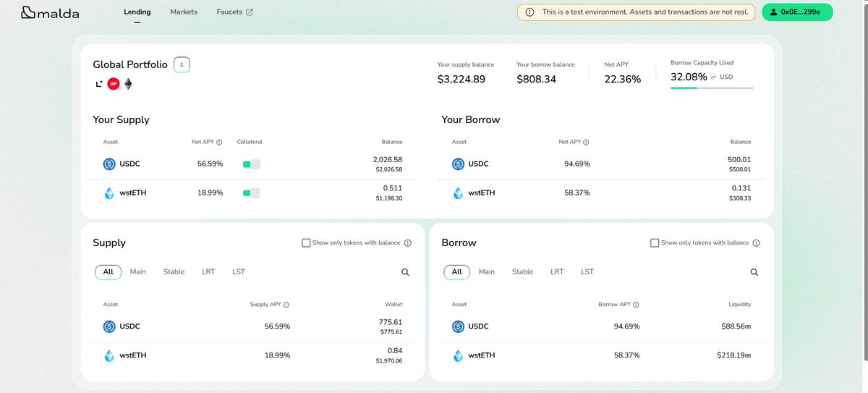868x393 pixels.
Task: Select the Main filter in the Supply panel
Action: coord(138,272)
